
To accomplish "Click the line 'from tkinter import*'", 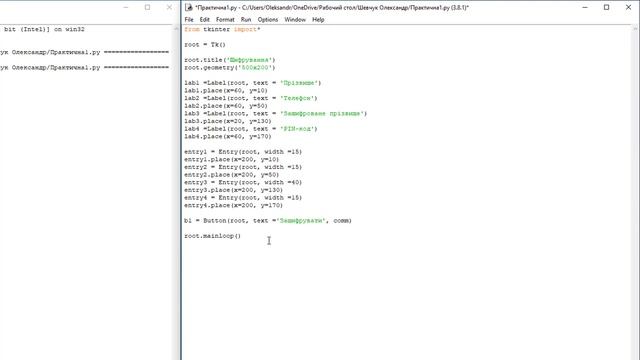I will pos(222,29).
